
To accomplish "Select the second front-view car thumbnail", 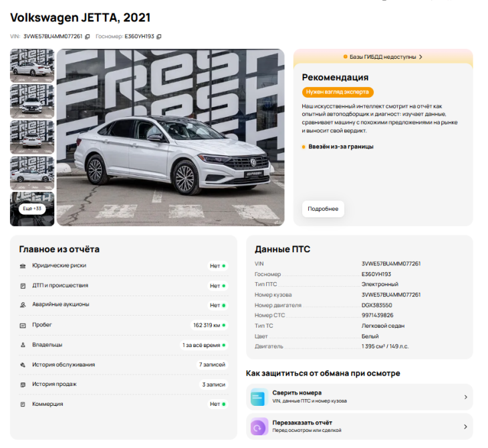I will point(32,101).
